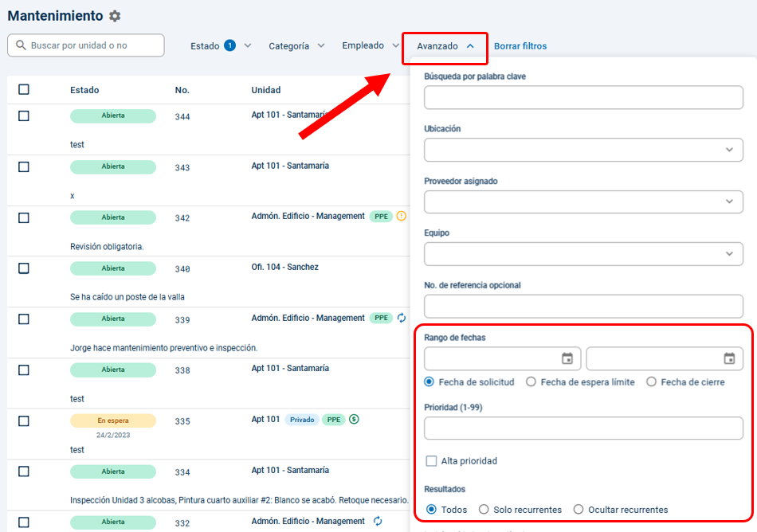Click PPE badge on request 342
The image size is (757, 532).
click(x=382, y=217)
